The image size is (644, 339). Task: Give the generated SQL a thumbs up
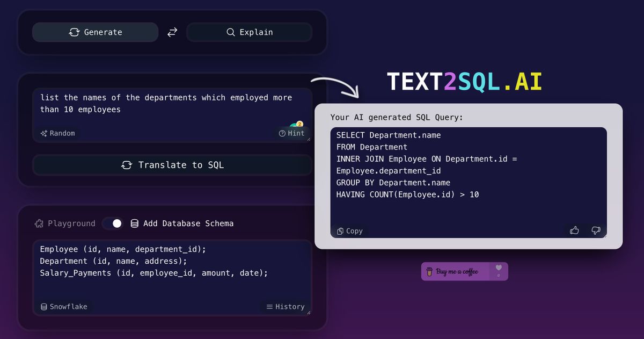click(574, 230)
